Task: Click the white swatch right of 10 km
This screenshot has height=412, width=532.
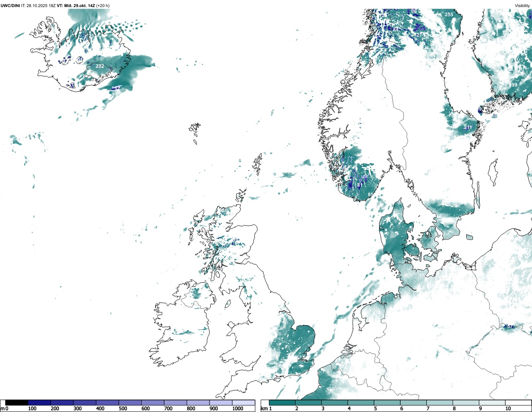Action: [518, 402]
